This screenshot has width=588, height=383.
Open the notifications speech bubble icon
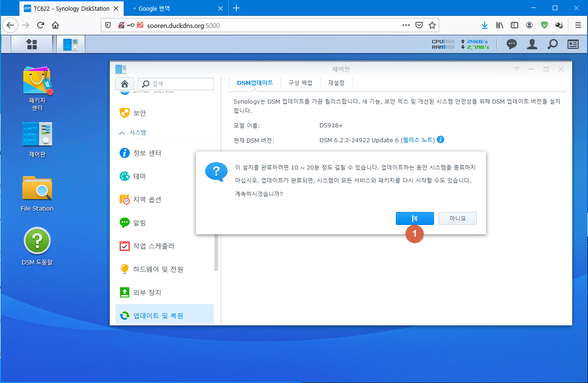point(512,44)
